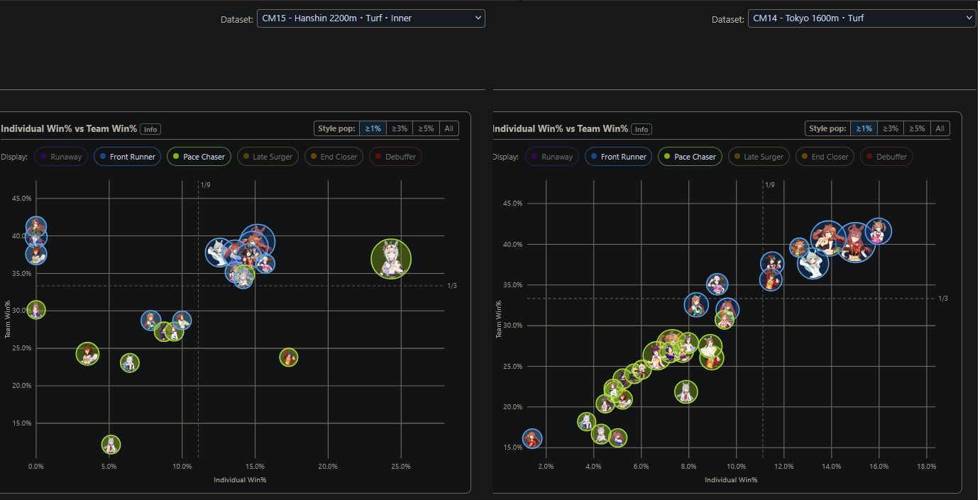The height and width of the screenshot is (500, 980).
Task: Click blue bubble near 9.2% individual, 35% team in CM14
Action: [x=717, y=284]
